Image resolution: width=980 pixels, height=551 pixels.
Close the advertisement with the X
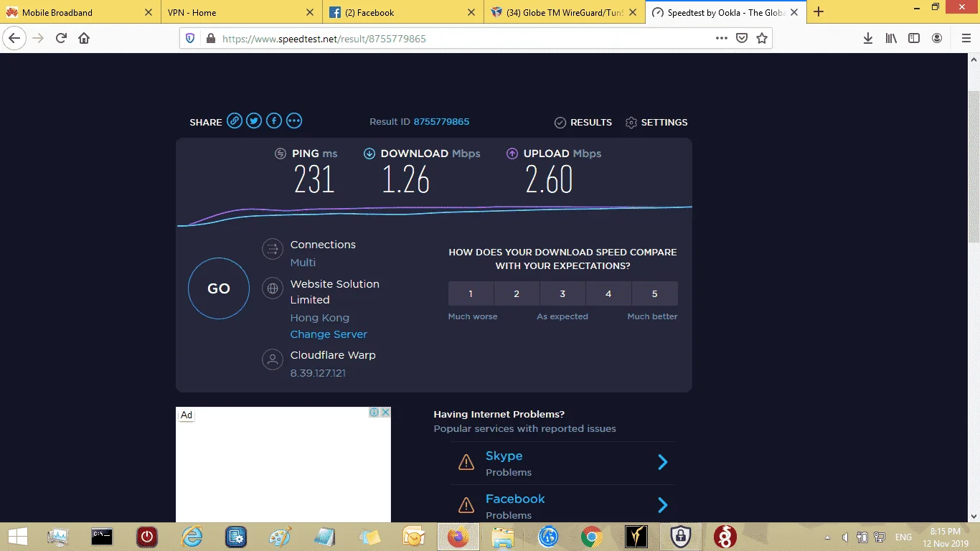tap(385, 413)
